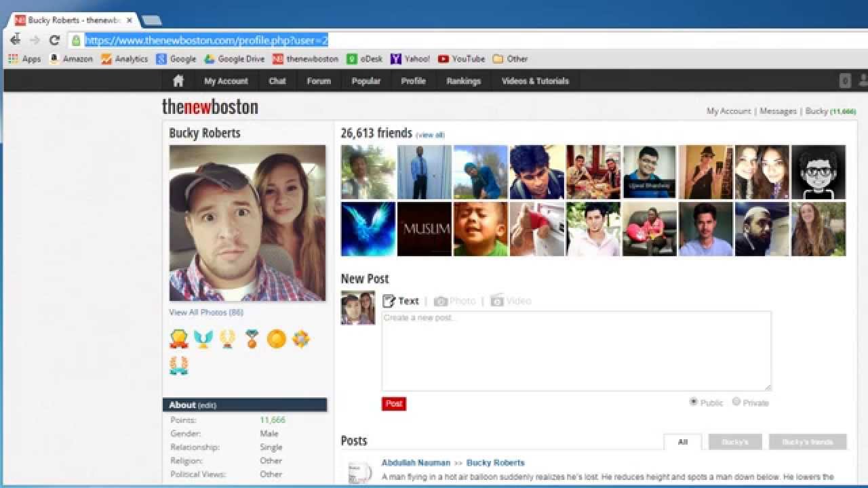Open the crying baby friend thumbnail
This screenshot has width=868, height=488.
point(481,229)
